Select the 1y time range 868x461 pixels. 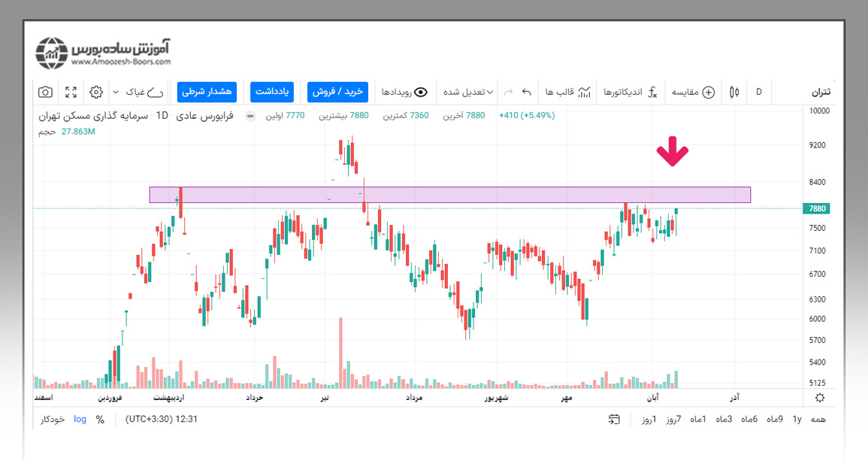(x=797, y=419)
